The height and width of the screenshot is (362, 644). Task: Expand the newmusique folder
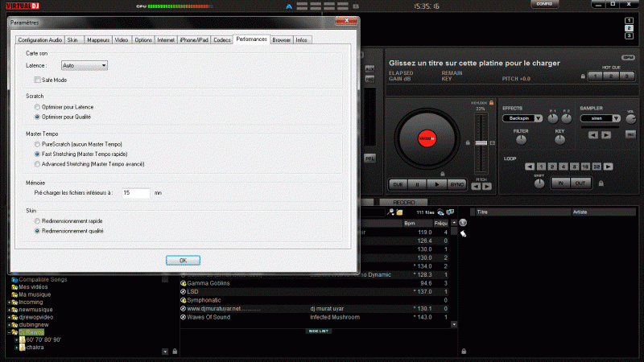coord(9,310)
